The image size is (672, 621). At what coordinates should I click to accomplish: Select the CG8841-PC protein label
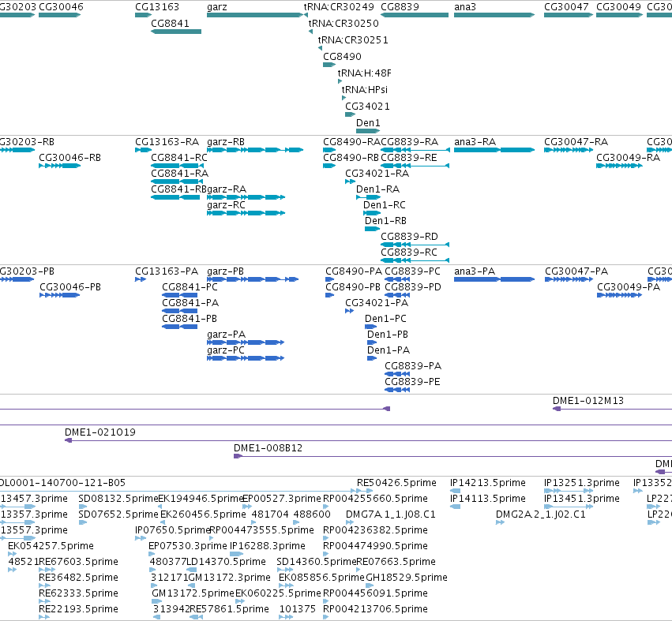tap(190, 287)
